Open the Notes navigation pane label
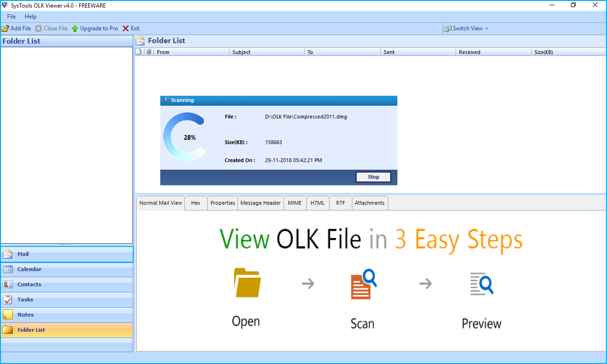The image size is (607, 364). click(x=26, y=315)
